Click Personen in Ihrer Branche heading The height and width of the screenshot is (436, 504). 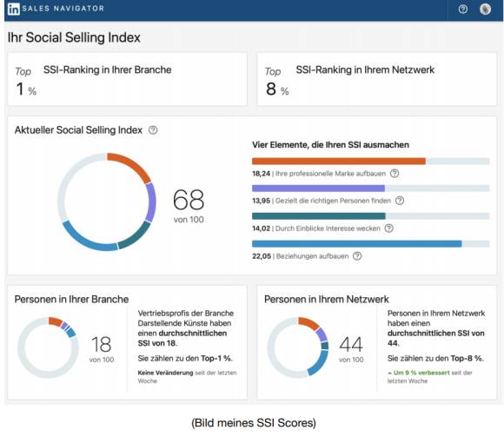point(71,299)
